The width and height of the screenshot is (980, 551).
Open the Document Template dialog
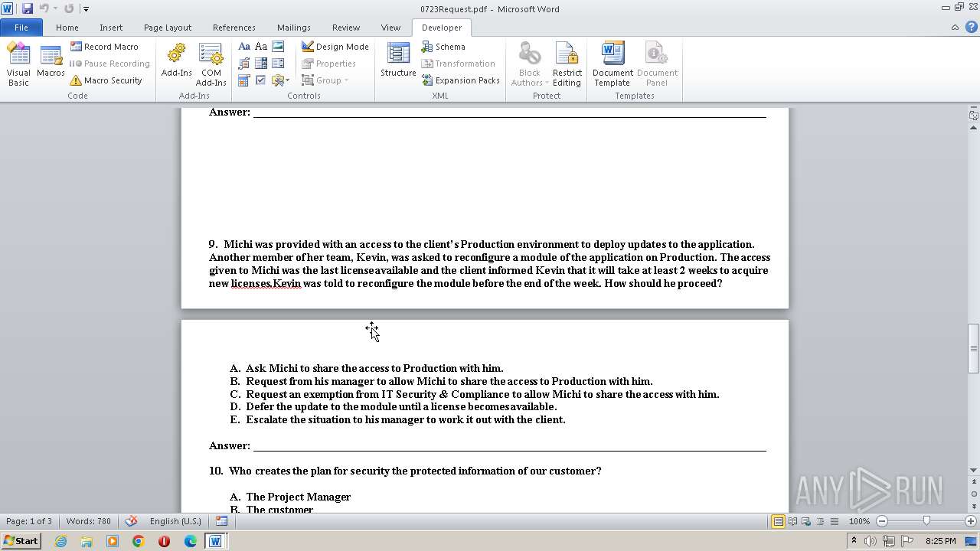[612, 64]
